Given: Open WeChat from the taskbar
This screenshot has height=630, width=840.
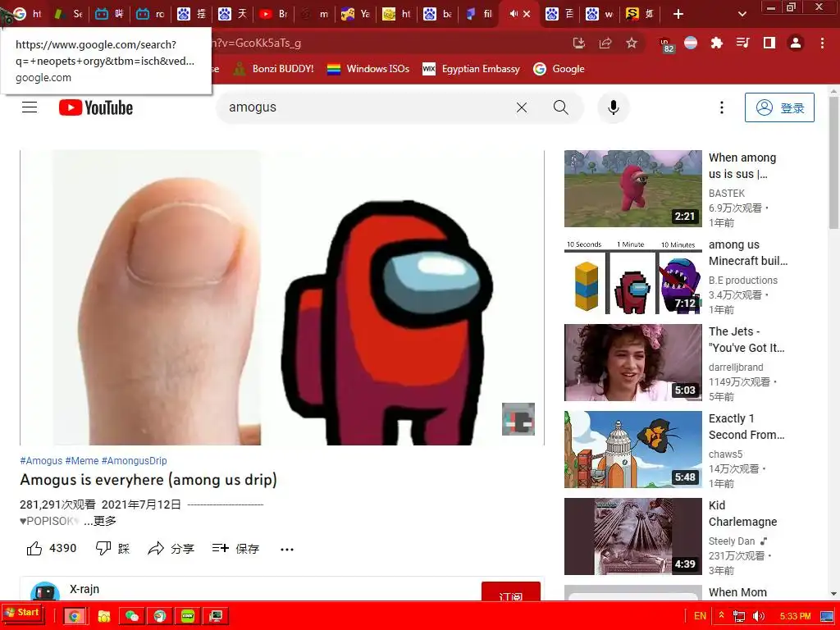Looking at the screenshot, I should pyautogui.click(x=131, y=616).
